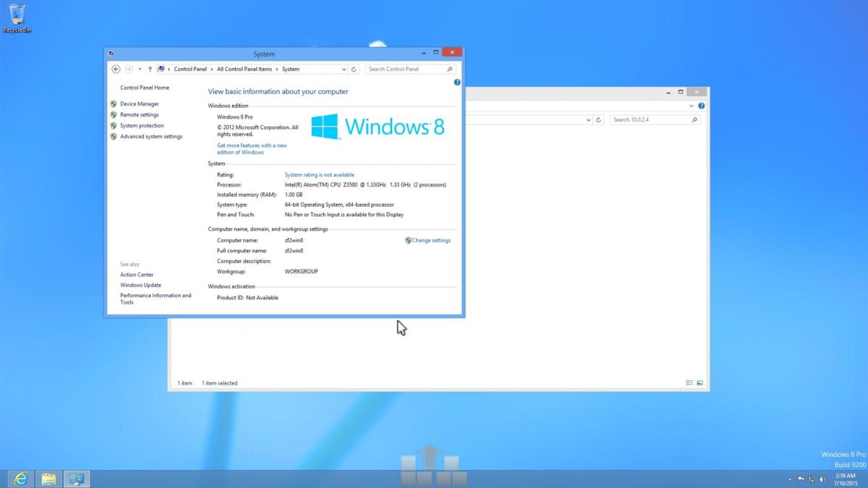
Task: Click Change settings for computer name
Action: (430, 240)
